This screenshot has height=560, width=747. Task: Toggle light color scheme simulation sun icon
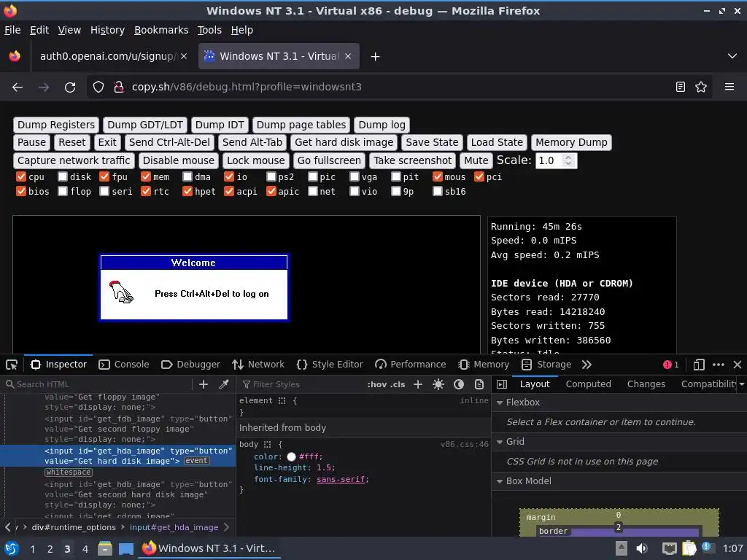[438, 384]
